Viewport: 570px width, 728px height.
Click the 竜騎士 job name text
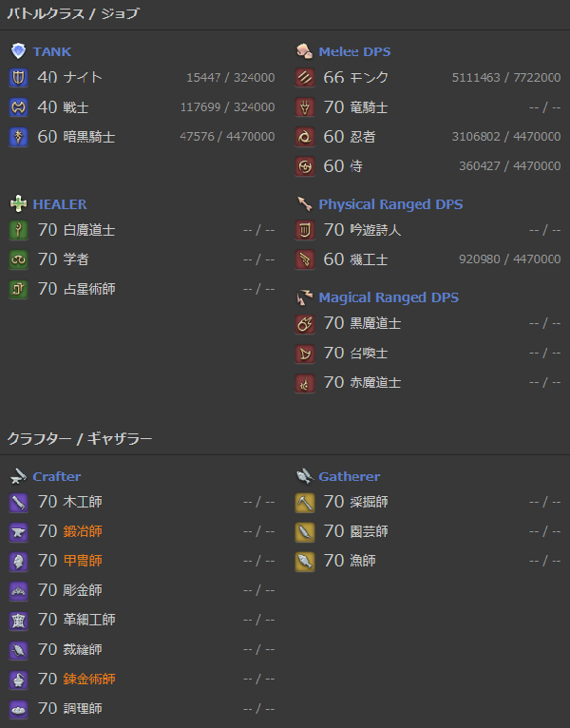[369, 107]
